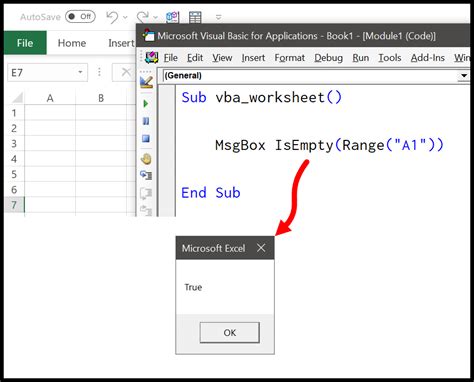Screen dimensions: 474x382
Task: Open the VBA File menu
Action: (171, 58)
